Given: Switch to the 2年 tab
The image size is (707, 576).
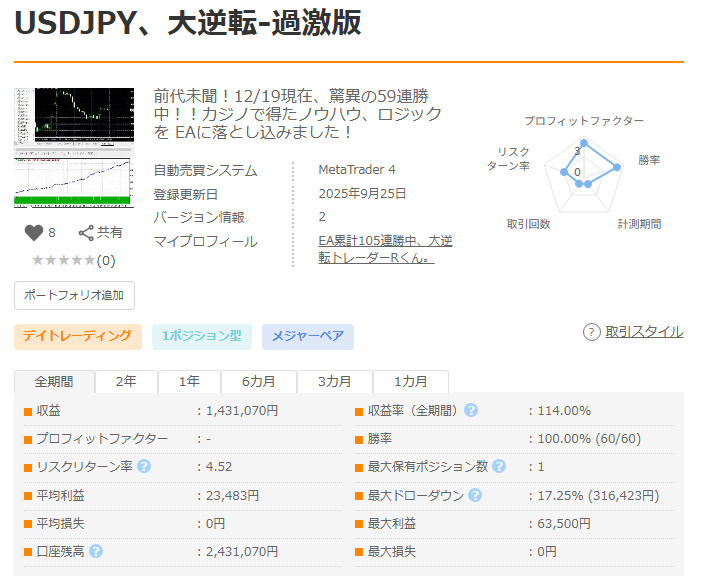Looking at the screenshot, I should point(126,382).
